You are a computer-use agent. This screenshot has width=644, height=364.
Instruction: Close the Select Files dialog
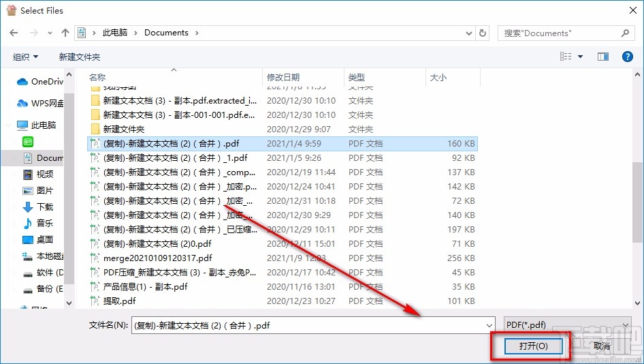pos(633,10)
